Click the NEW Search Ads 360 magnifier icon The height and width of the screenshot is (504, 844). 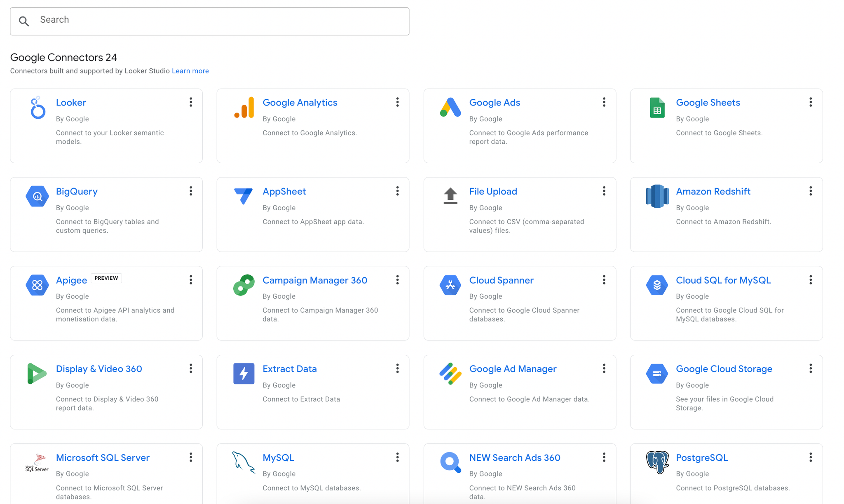click(x=450, y=463)
